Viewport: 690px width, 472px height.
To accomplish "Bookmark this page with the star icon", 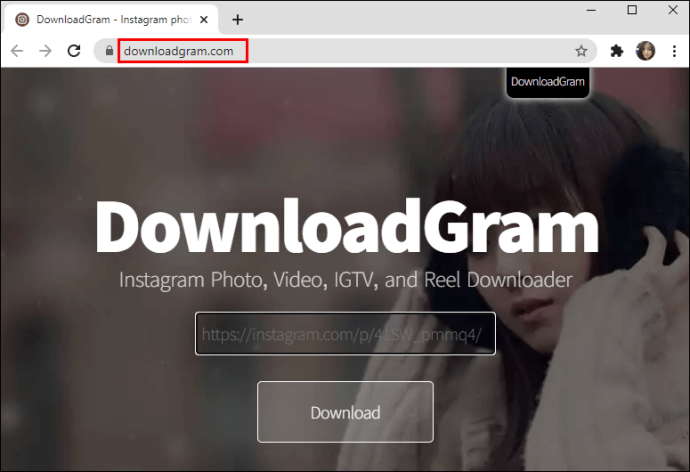I will [x=581, y=51].
